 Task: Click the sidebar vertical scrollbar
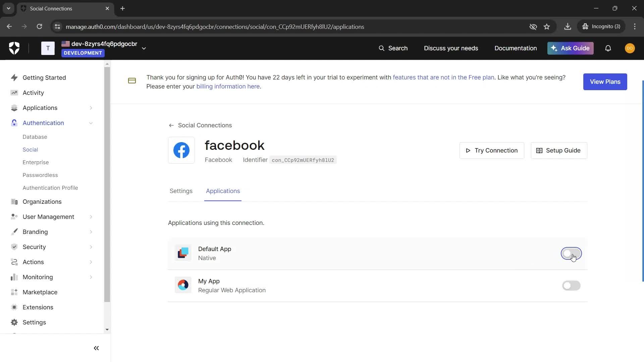107,184
